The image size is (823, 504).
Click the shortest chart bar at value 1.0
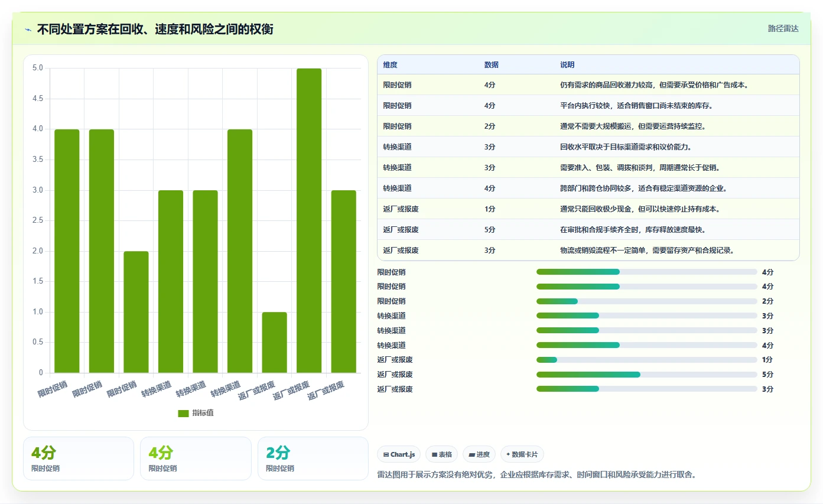[274, 342]
